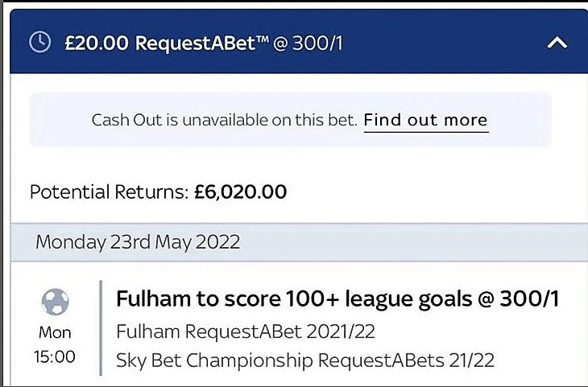Screen dimensions: 588x387
Task: Select the £6,020.00 returns amount
Action: tap(240, 192)
